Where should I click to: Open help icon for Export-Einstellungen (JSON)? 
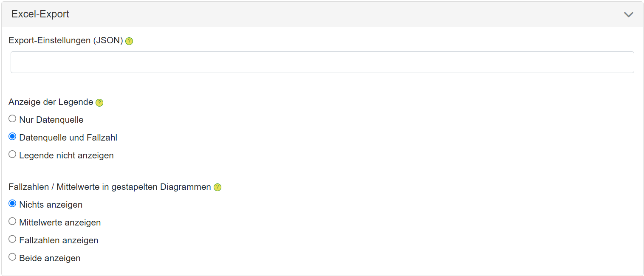[129, 41]
